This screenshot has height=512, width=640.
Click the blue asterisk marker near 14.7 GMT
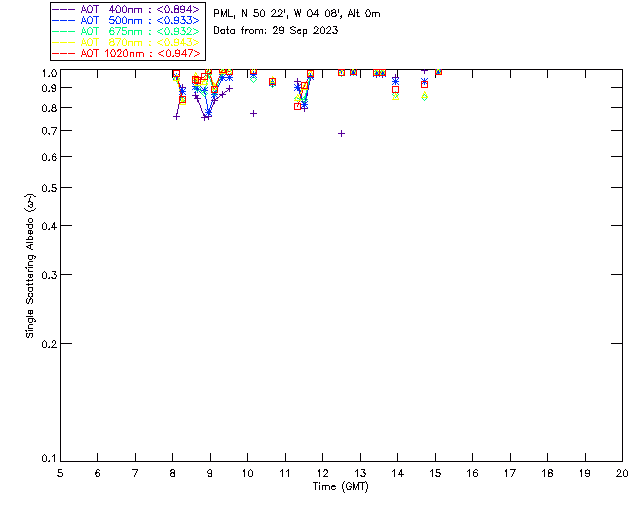425,81
